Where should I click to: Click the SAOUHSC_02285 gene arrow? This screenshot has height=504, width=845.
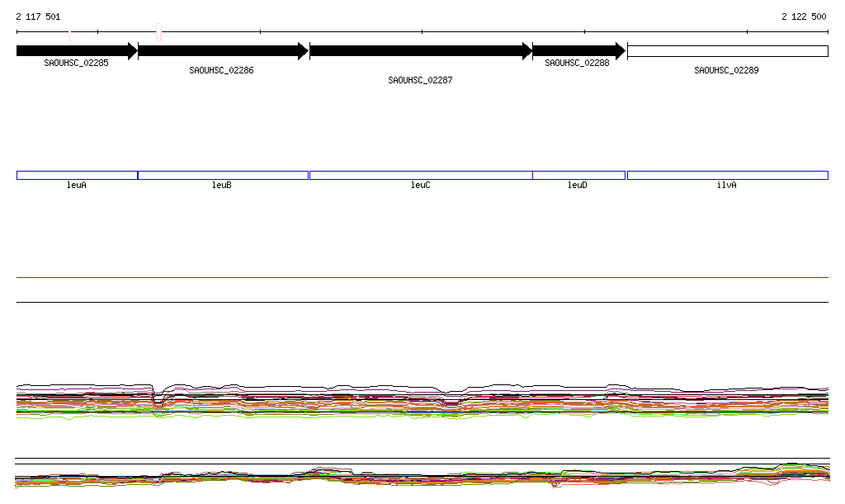(x=76, y=51)
